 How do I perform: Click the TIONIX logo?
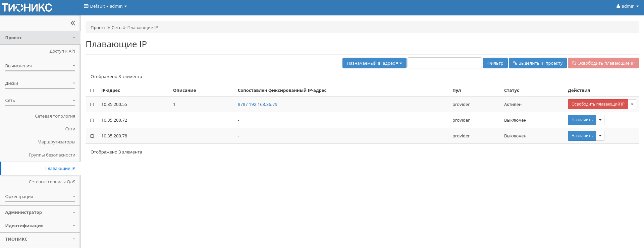tap(27, 7)
